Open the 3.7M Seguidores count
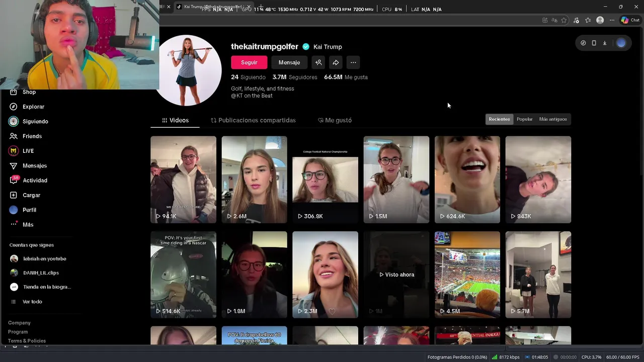The image size is (644, 362). (295, 77)
